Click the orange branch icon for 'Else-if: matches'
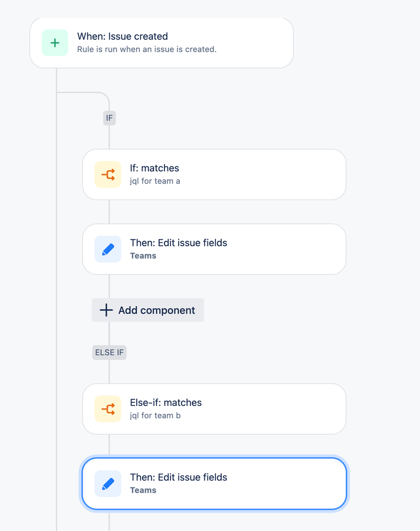This screenshot has width=420, height=531. coord(108,409)
